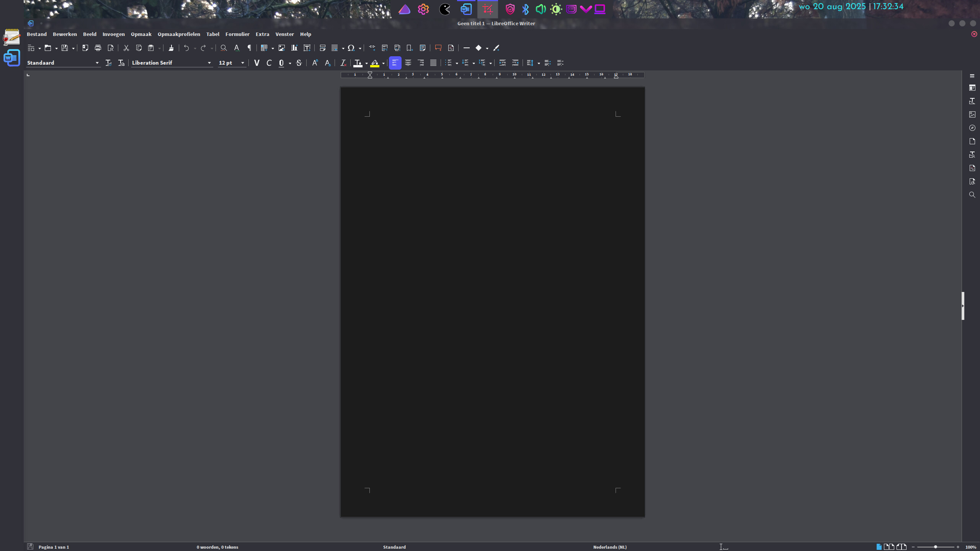This screenshot has height=551, width=980.
Task: Open the Opmaakprofielen menu
Action: coord(179,34)
